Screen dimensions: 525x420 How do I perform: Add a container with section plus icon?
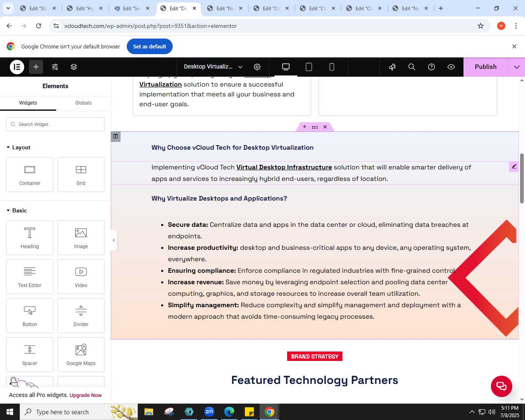click(304, 127)
